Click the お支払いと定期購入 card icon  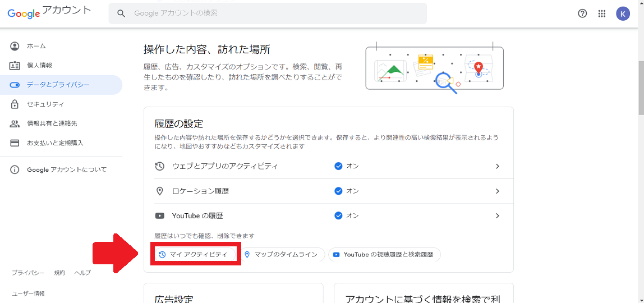(x=15, y=143)
